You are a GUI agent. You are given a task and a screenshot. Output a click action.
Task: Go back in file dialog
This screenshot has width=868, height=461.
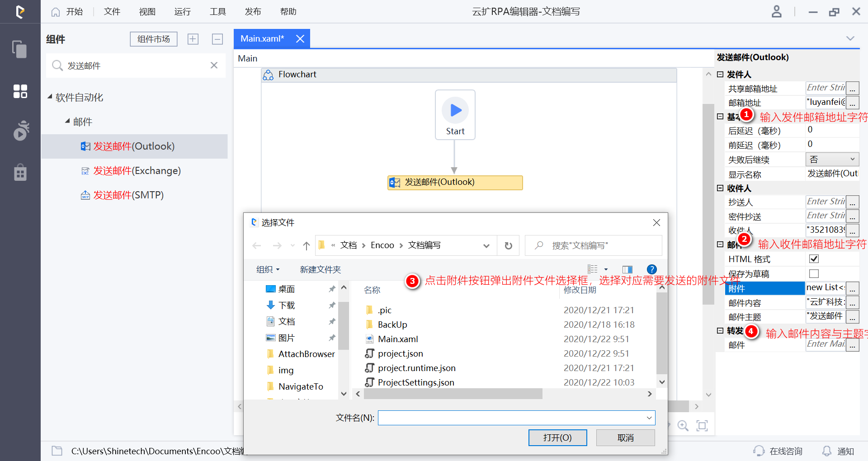click(257, 246)
